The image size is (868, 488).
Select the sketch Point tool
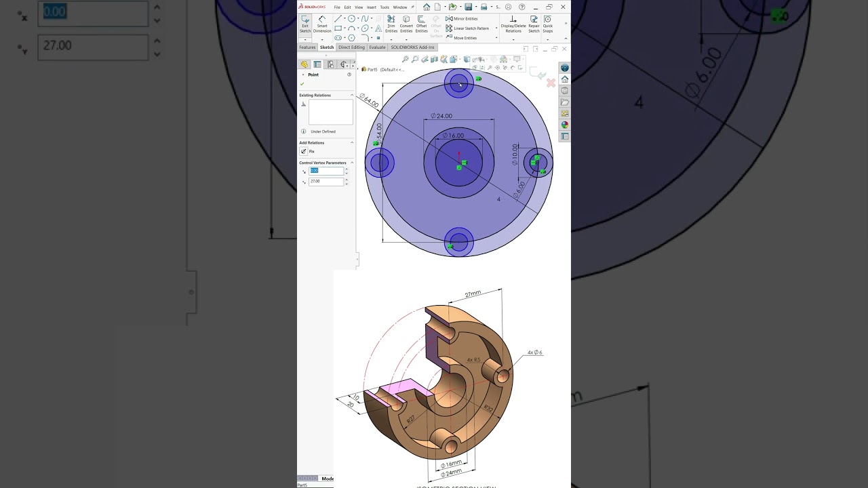tap(378, 38)
